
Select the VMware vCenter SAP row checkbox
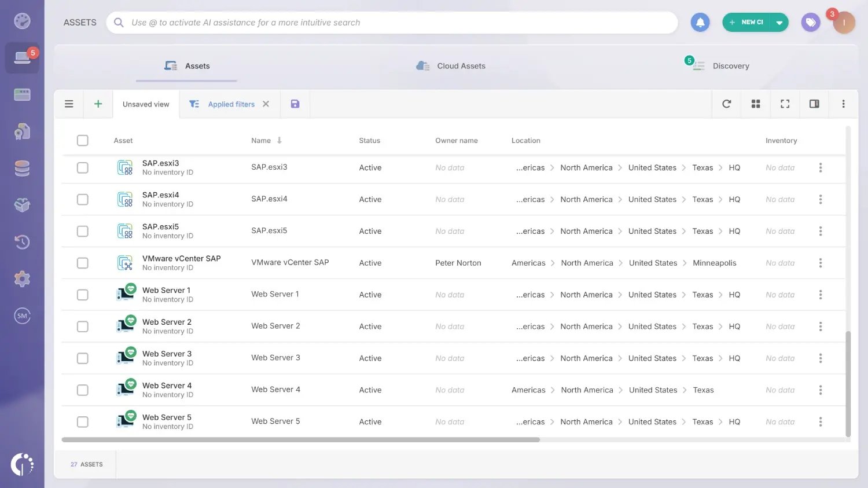click(82, 262)
